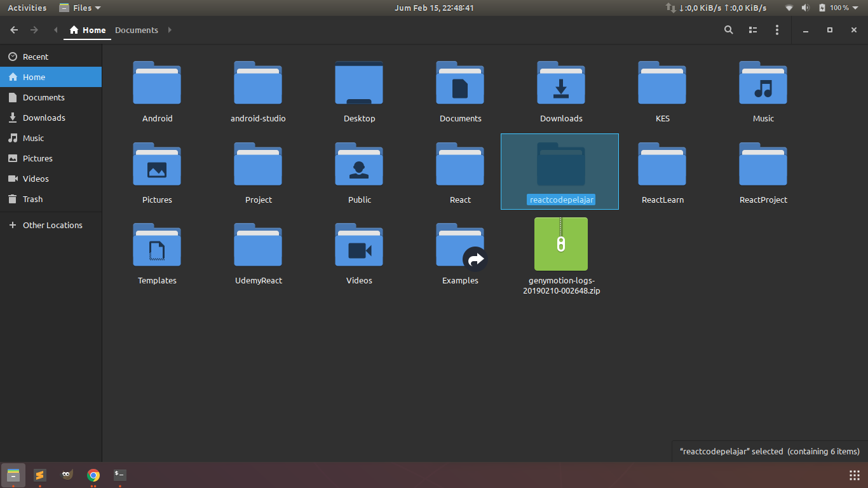The height and width of the screenshot is (488, 868).
Task: Click the search magnifier icon
Action: click(x=729, y=30)
